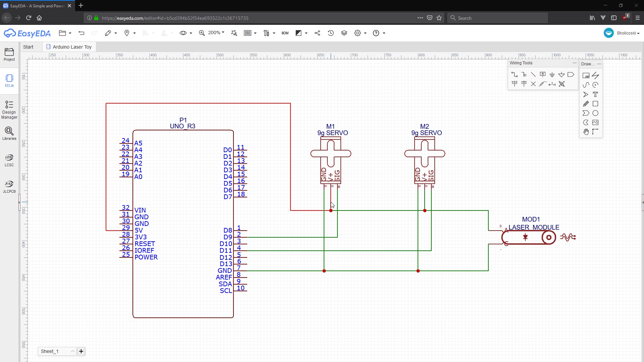Select the Pin tool in Wiring Tools
This screenshot has height=362, width=644.
(x=552, y=84)
